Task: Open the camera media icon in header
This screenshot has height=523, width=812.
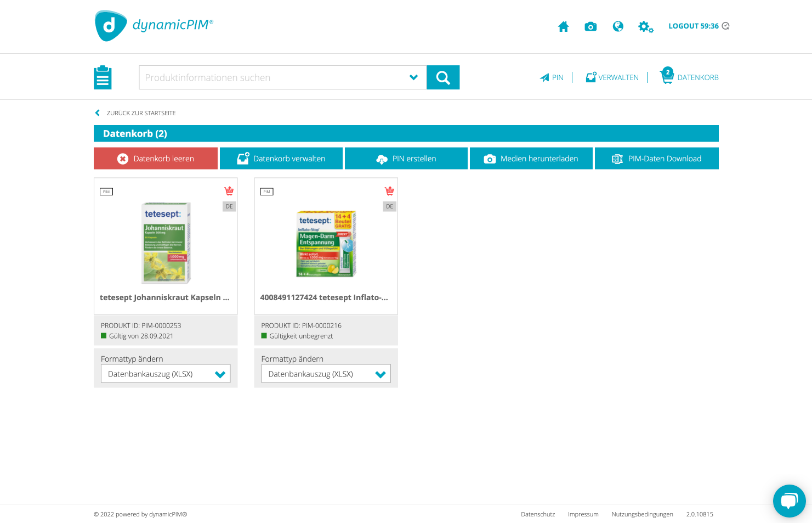Action: point(590,26)
